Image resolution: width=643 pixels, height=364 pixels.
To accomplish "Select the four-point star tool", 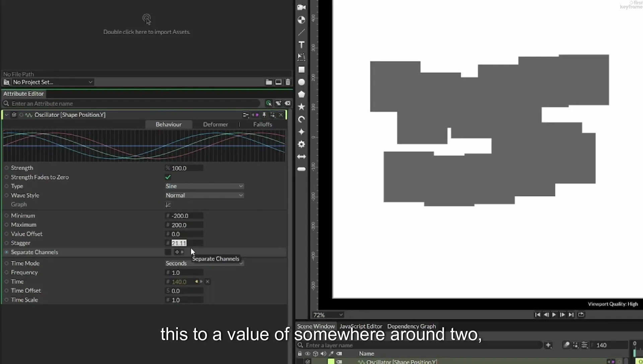I will 301,132.
